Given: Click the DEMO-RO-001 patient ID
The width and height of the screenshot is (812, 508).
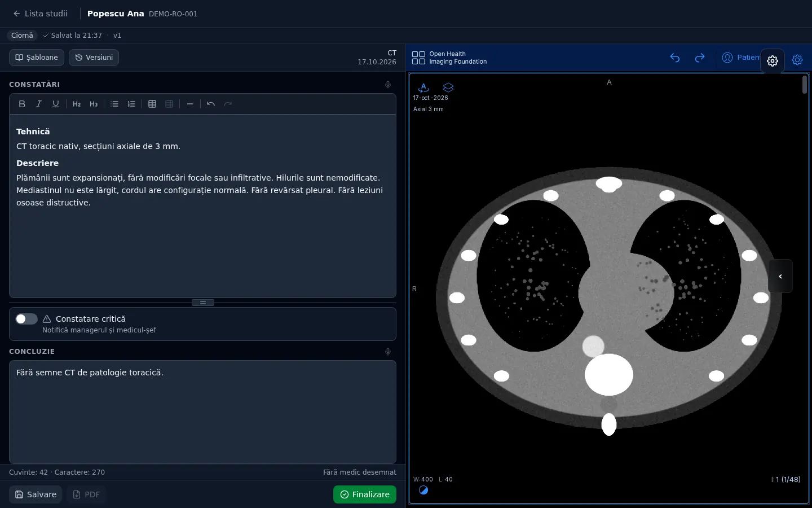Looking at the screenshot, I should click(x=173, y=14).
